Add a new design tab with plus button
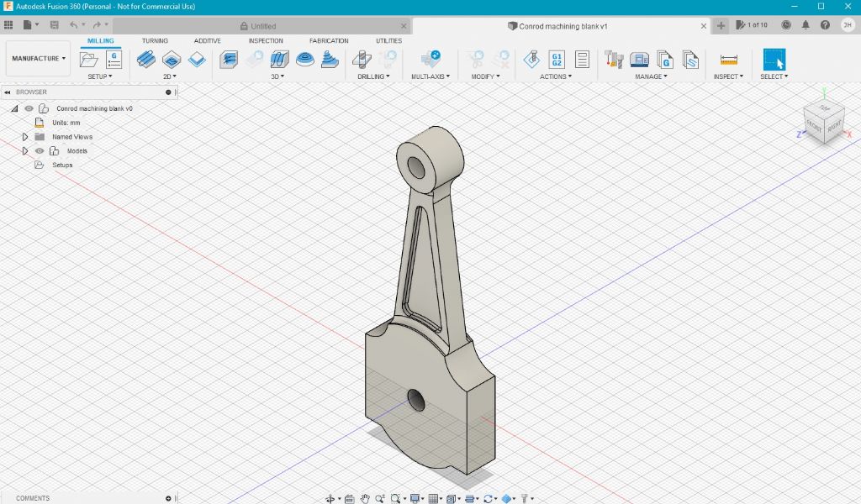861x504 pixels. (x=721, y=25)
